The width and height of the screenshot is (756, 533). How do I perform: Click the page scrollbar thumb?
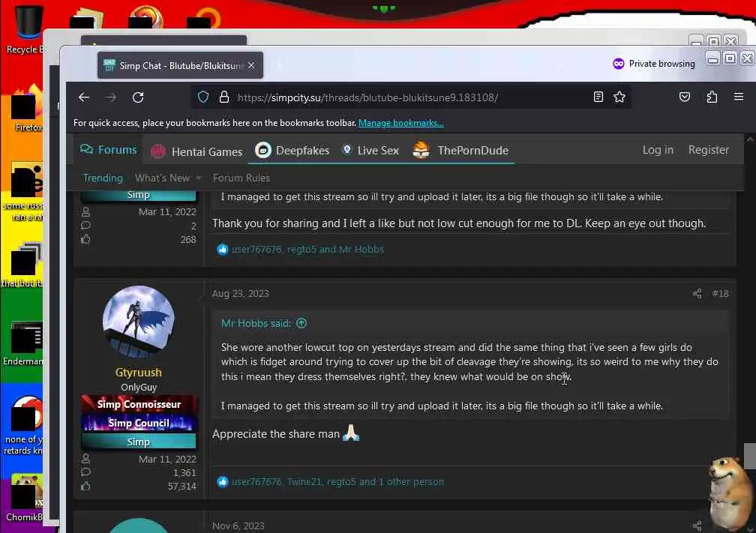click(750, 456)
